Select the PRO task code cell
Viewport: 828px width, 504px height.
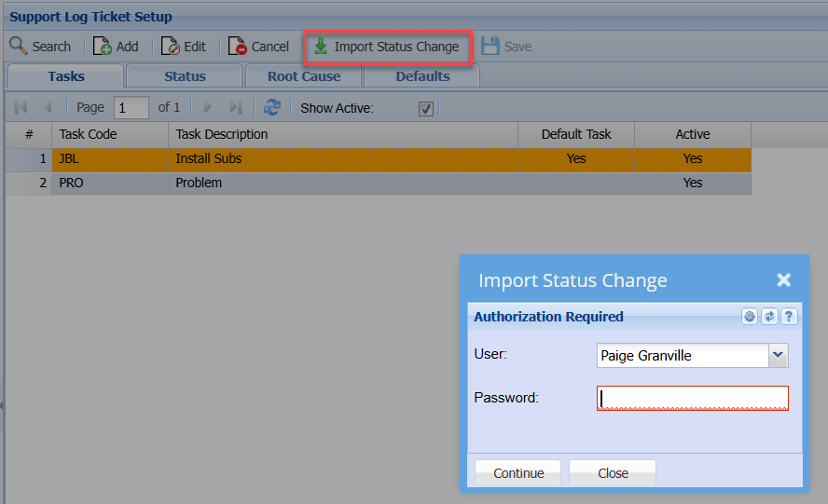click(x=110, y=184)
